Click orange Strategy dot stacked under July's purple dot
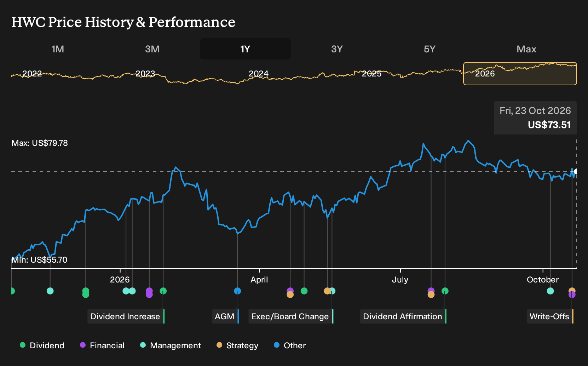 [x=431, y=294]
